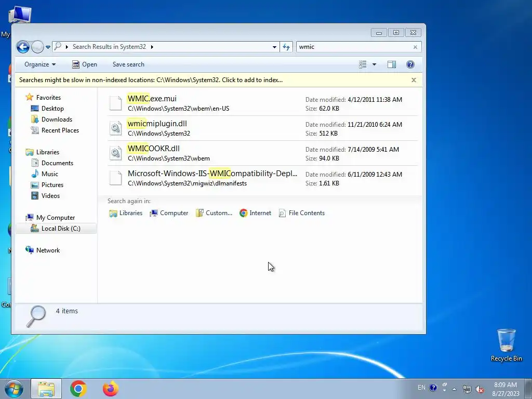Search again on the Internet

[x=256, y=213]
